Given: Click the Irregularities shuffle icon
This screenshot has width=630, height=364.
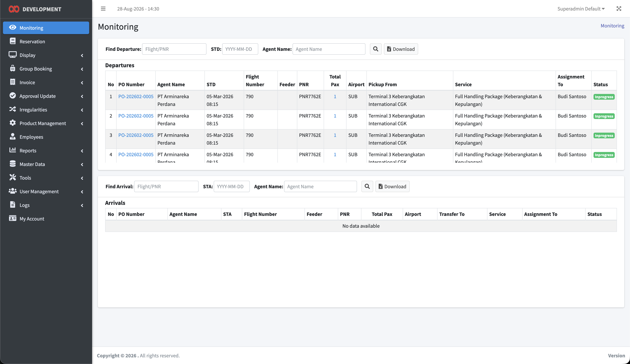Looking at the screenshot, I should (x=13, y=109).
